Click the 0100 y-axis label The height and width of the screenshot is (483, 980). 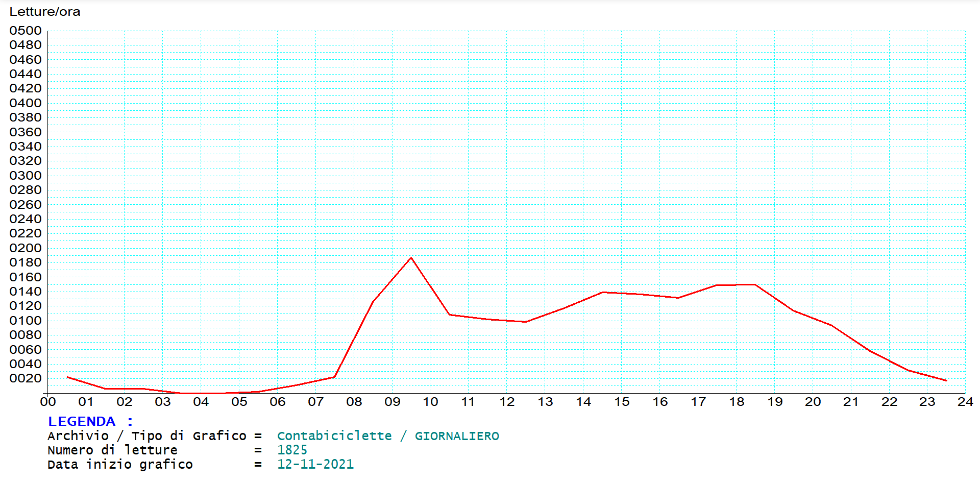[26, 321]
